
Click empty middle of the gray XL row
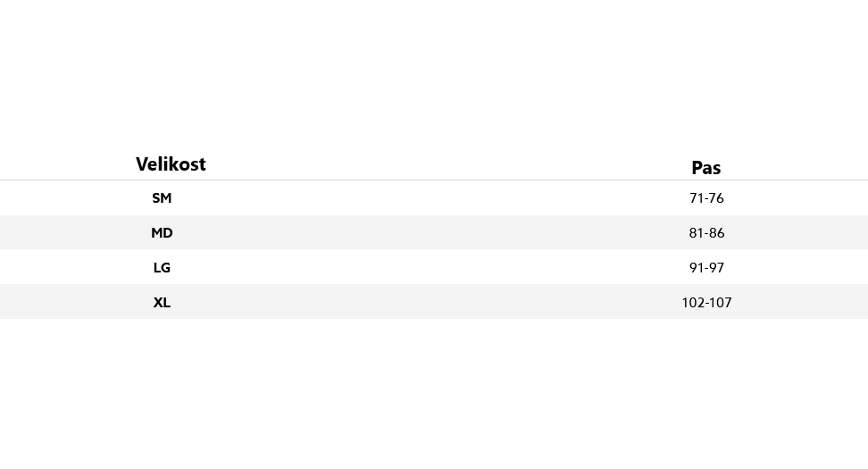click(434, 302)
